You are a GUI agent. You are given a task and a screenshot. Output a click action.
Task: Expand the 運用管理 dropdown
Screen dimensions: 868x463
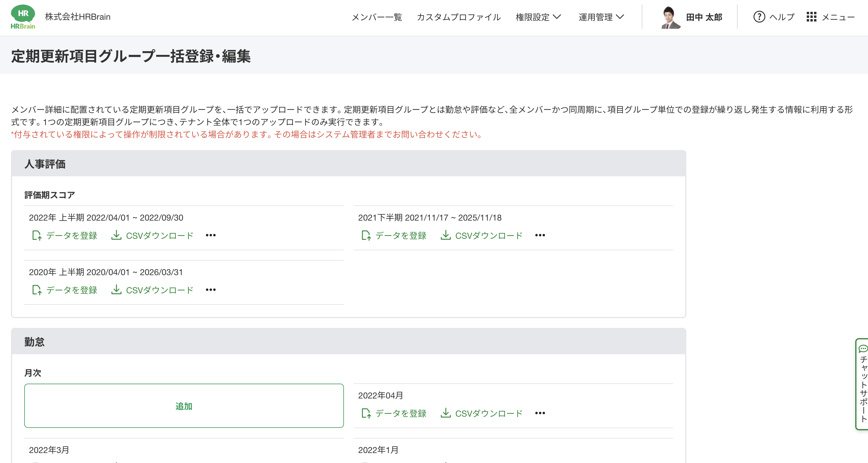(601, 17)
